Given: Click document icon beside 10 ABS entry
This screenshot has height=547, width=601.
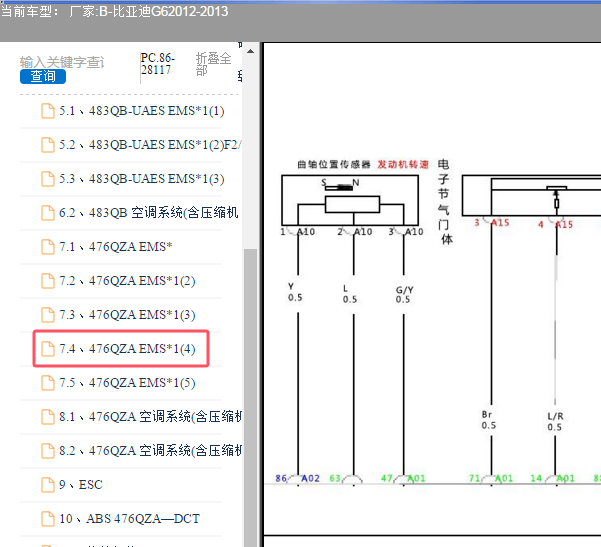Looking at the screenshot, I should click(48, 519).
